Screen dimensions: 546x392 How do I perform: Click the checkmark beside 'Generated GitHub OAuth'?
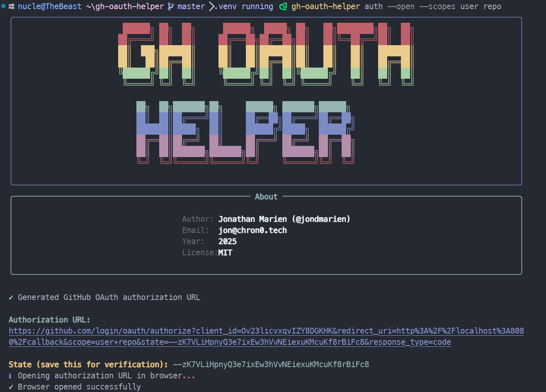pos(11,297)
